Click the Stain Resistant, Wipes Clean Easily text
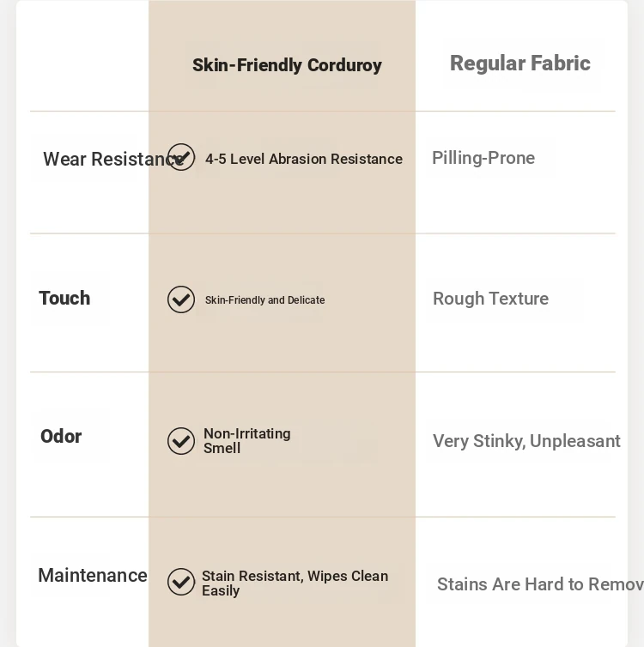Viewport: 644px width, 647px height. click(x=295, y=584)
